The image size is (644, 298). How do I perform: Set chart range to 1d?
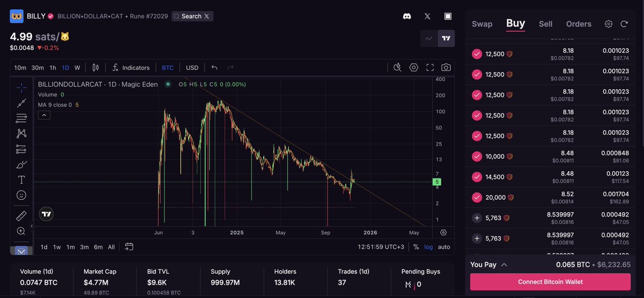[44, 247]
